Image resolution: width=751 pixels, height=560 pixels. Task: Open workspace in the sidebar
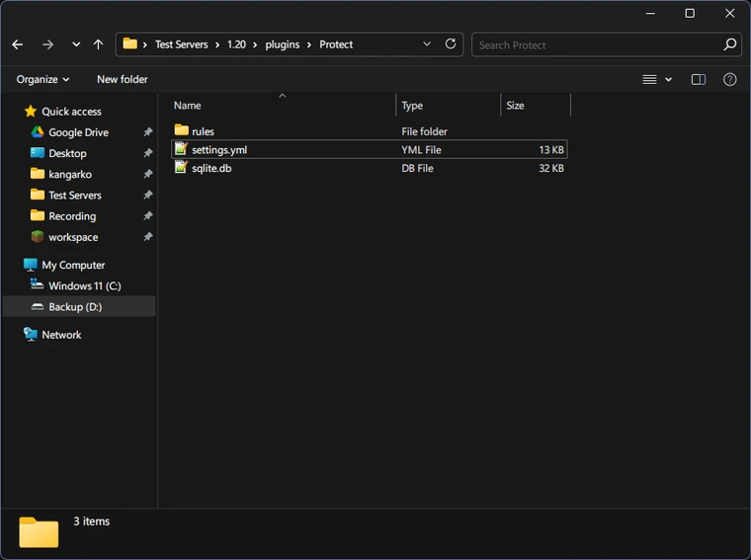point(73,237)
